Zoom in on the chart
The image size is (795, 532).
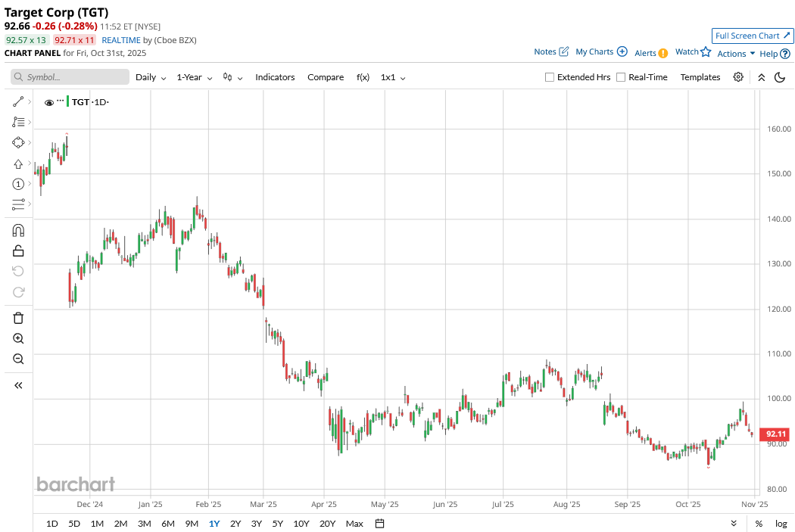click(x=19, y=338)
